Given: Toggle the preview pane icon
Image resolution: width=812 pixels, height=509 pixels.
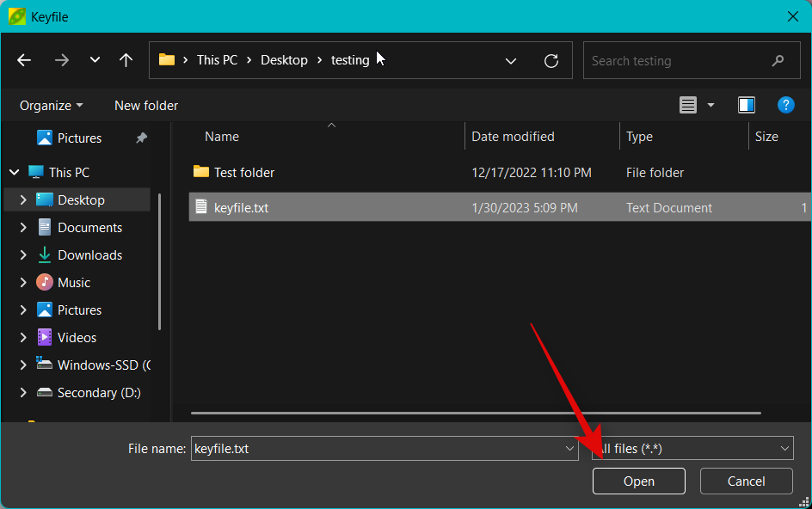Looking at the screenshot, I should pos(746,105).
